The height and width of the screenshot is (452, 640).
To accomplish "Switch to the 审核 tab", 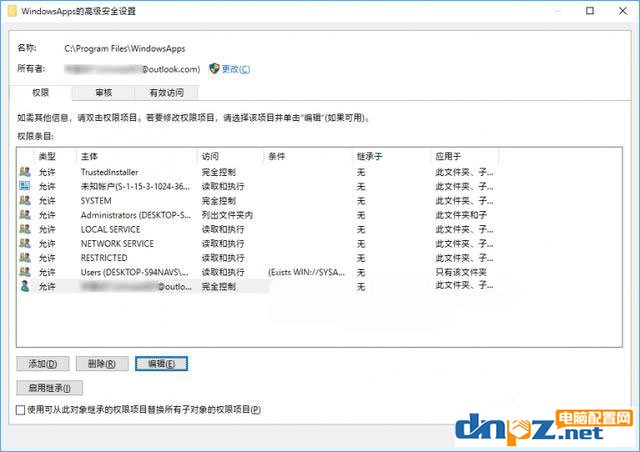I will tap(104, 93).
